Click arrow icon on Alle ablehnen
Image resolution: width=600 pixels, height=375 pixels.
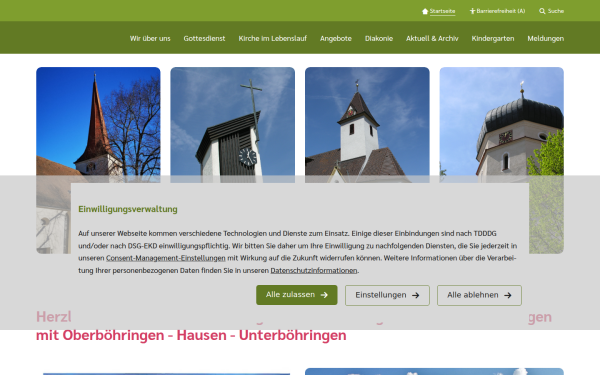tap(508, 295)
